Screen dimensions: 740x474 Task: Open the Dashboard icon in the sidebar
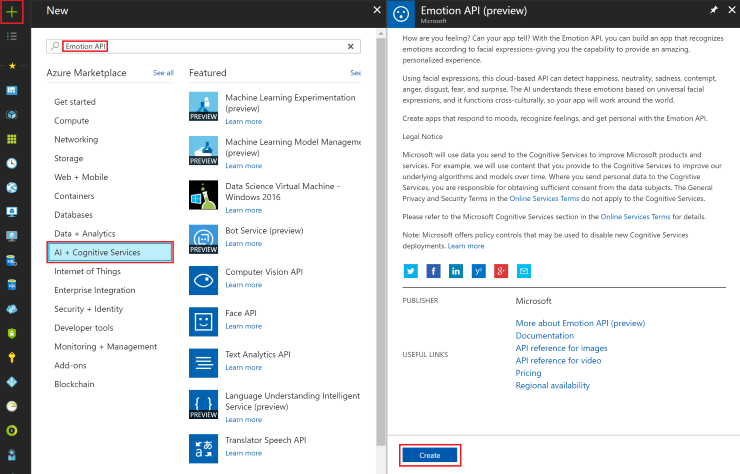(x=12, y=90)
